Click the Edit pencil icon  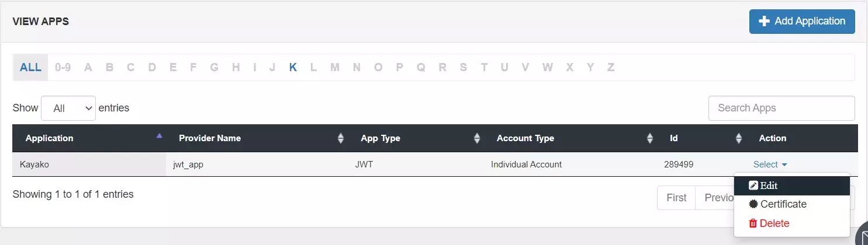click(753, 186)
